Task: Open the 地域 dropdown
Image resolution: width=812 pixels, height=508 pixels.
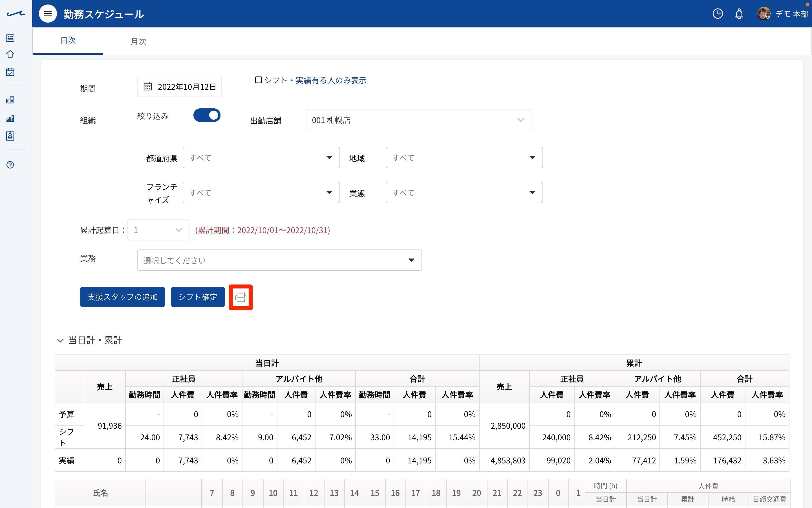Action: point(464,157)
